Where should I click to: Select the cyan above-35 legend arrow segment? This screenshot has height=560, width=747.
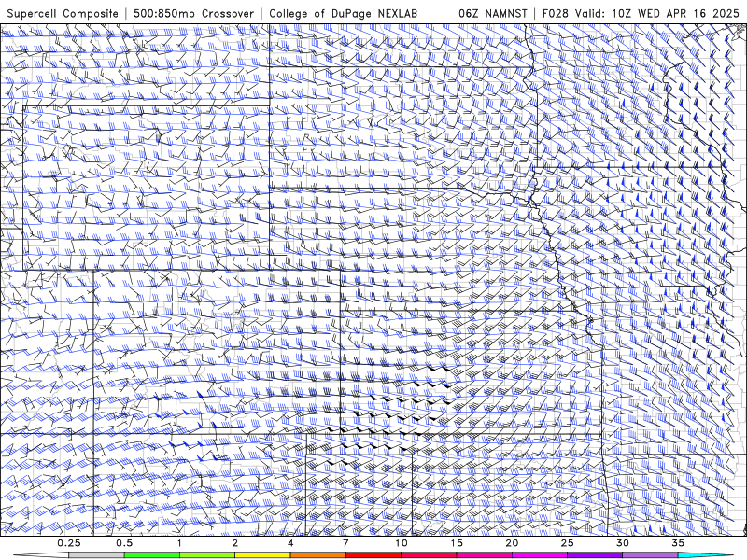point(705,555)
